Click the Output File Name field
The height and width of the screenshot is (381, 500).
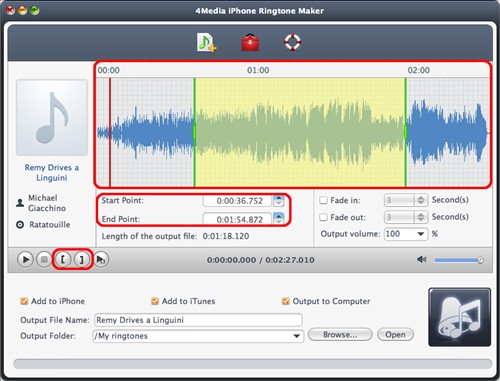tap(198, 320)
